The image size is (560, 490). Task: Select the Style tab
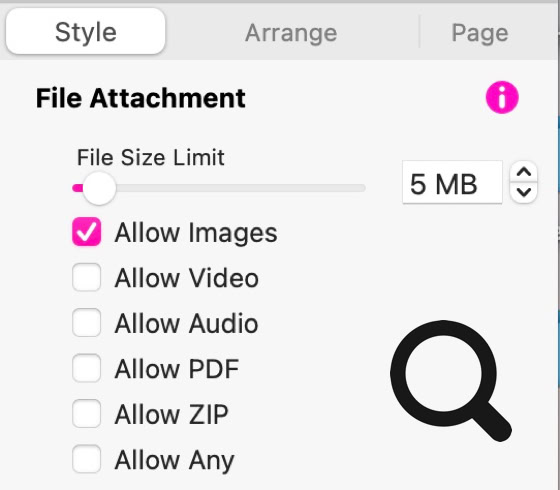86,31
